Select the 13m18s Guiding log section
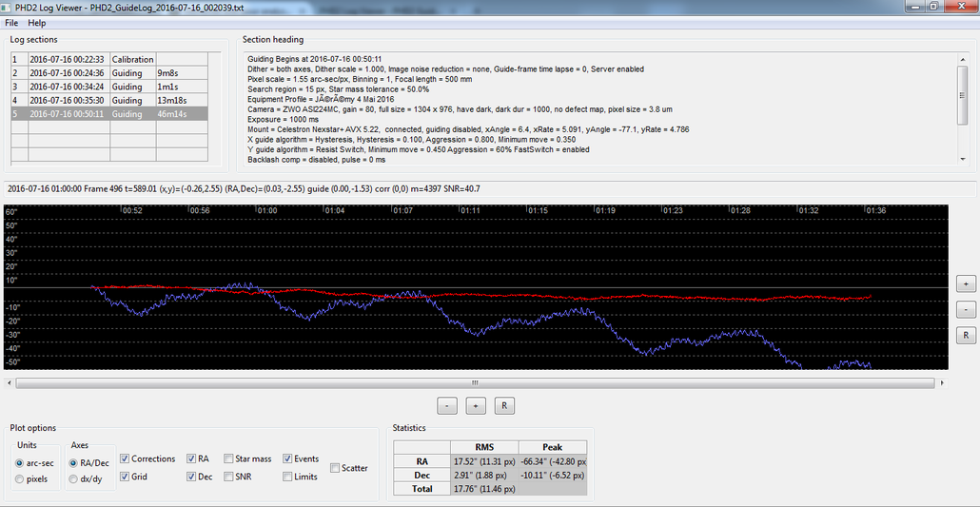Screen dimensions: 980x507 click(x=109, y=100)
